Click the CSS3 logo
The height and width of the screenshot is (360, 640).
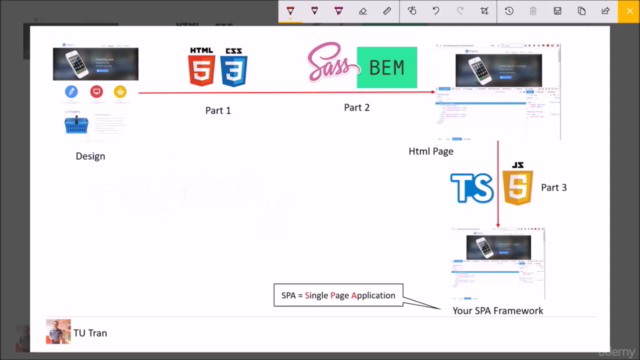pos(233,67)
